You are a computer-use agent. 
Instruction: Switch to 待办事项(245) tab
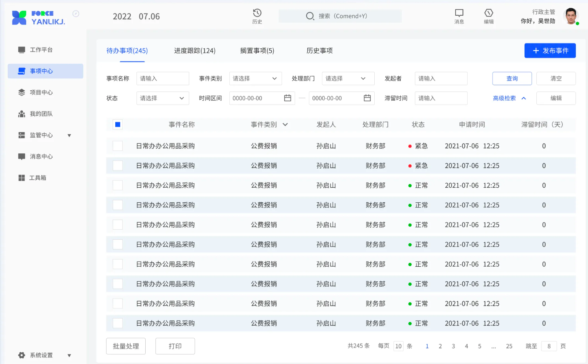(x=127, y=51)
